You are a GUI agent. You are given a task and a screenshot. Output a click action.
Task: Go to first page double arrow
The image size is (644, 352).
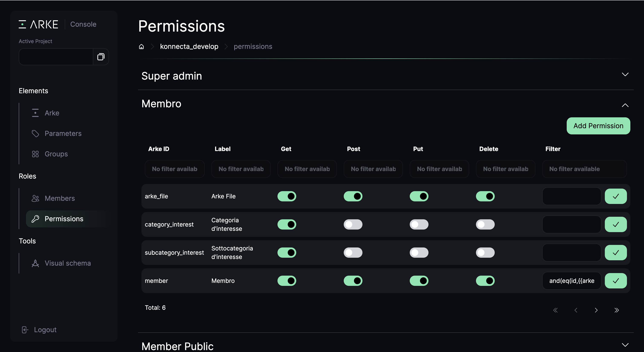tap(555, 310)
